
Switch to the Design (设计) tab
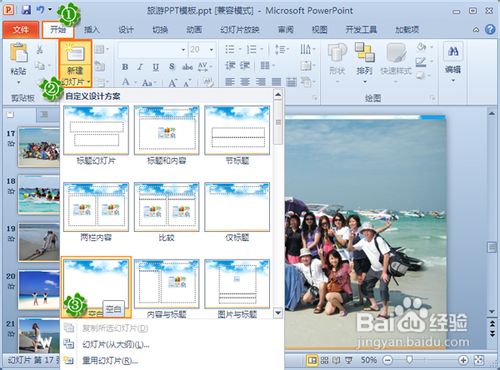[x=126, y=30]
